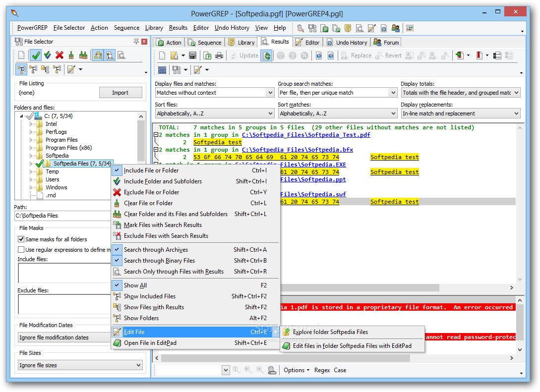The image size is (540, 392).
Task: Click the Search Only Files with Results toolbar icon
Action: click(x=121, y=55)
